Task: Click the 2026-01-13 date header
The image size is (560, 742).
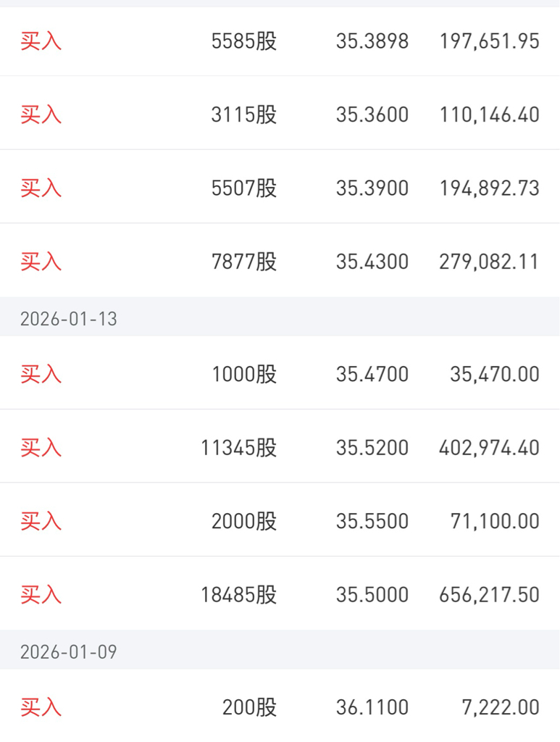Action: 69,320
